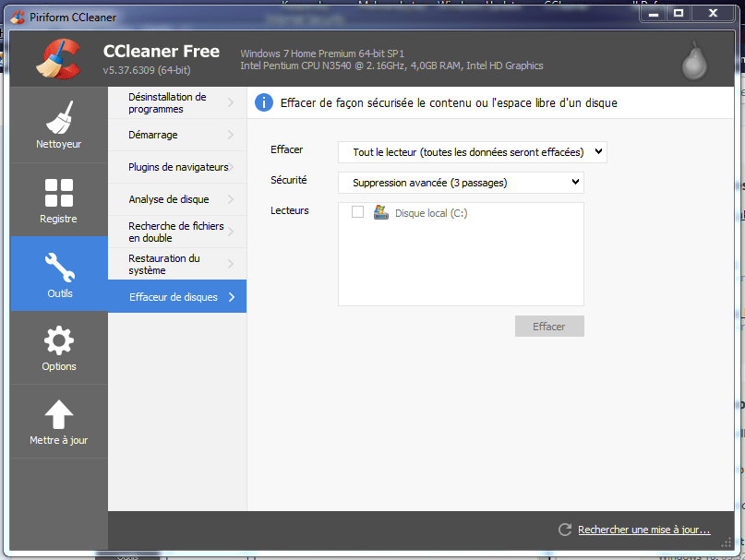The width and height of the screenshot is (745, 560).
Task: Click the chevron next to Démarrage
Action: point(231,135)
